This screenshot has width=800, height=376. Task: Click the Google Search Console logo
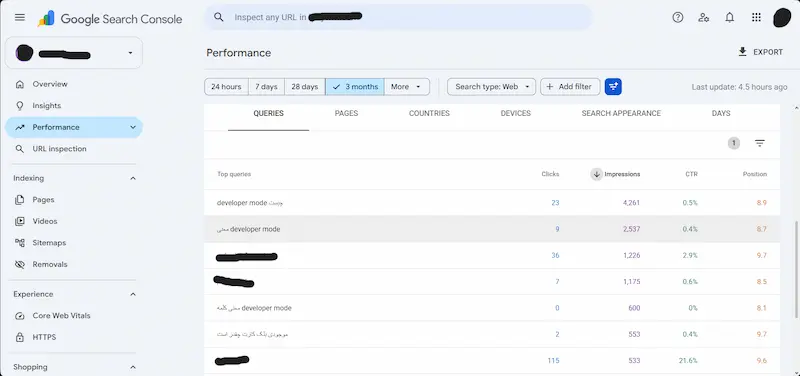click(x=110, y=19)
